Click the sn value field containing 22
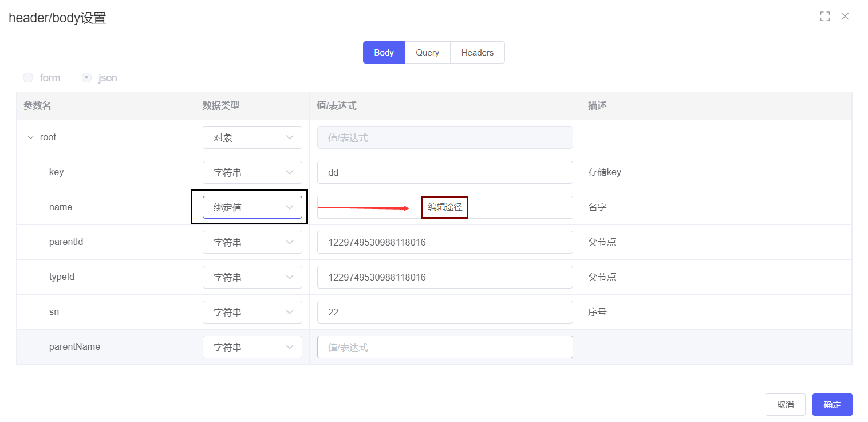The width and height of the screenshot is (868, 422). (444, 312)
